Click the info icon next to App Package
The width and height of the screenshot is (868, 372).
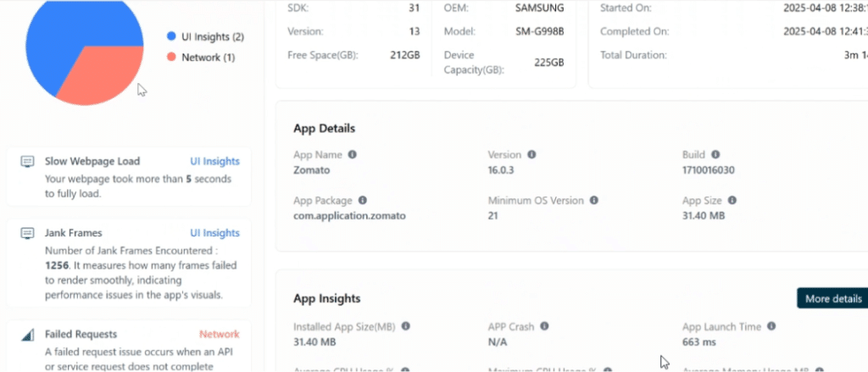(x=363, y=200)
